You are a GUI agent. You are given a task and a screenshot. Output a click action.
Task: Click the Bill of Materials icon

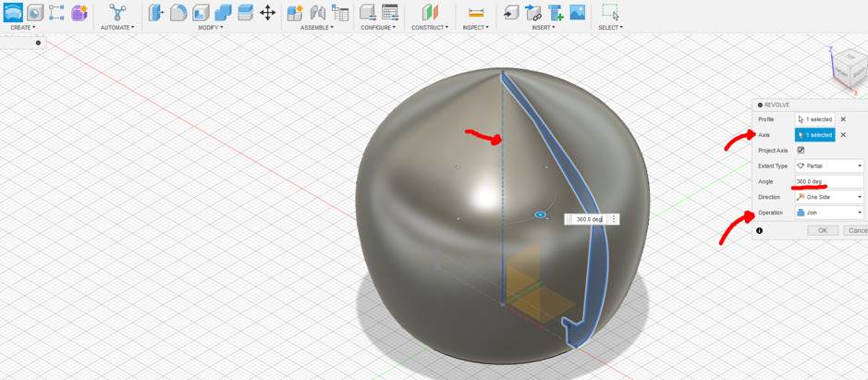point(340,12)
